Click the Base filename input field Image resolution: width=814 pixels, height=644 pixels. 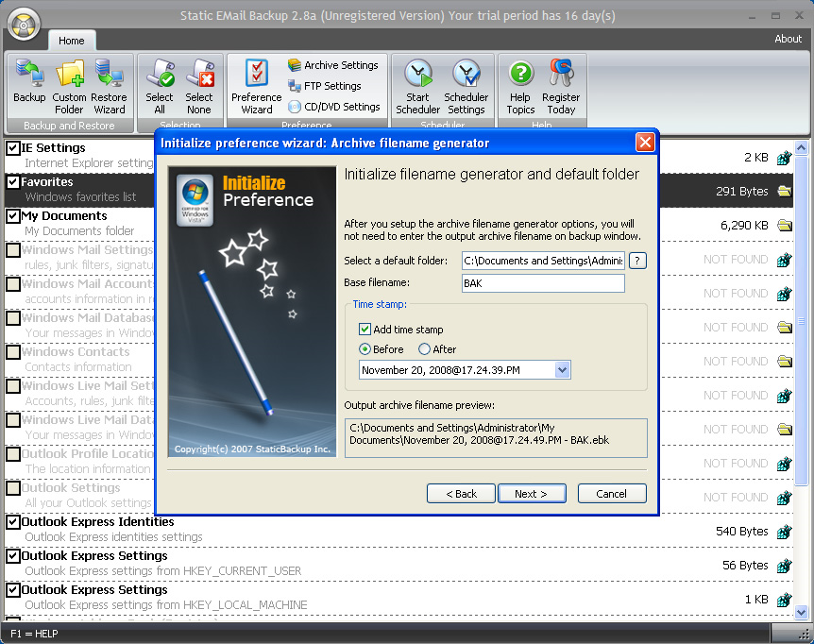543,283
